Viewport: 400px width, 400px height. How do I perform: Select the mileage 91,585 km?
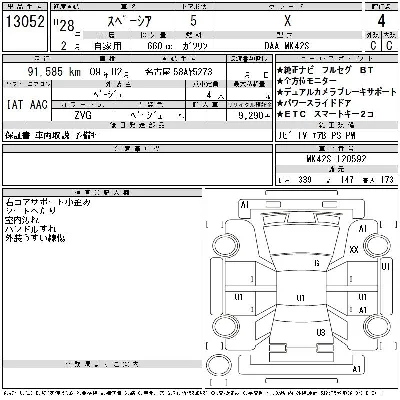coord(54,72)
